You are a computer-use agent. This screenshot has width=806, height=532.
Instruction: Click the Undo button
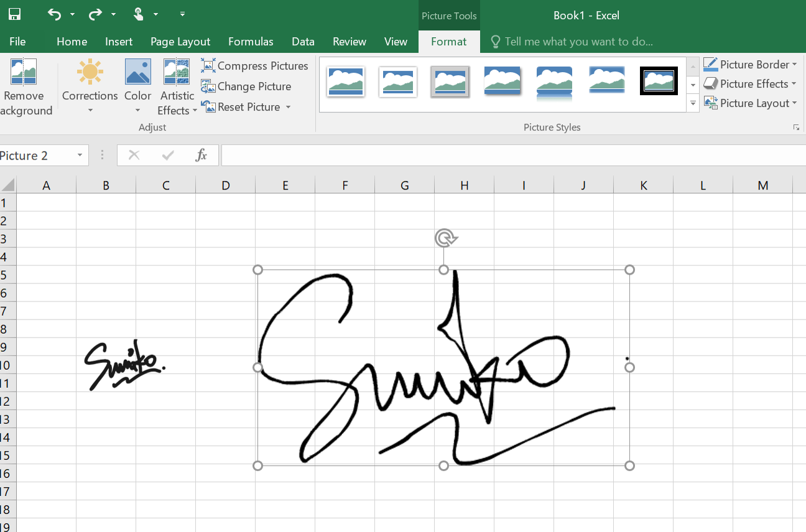[55, 14]
